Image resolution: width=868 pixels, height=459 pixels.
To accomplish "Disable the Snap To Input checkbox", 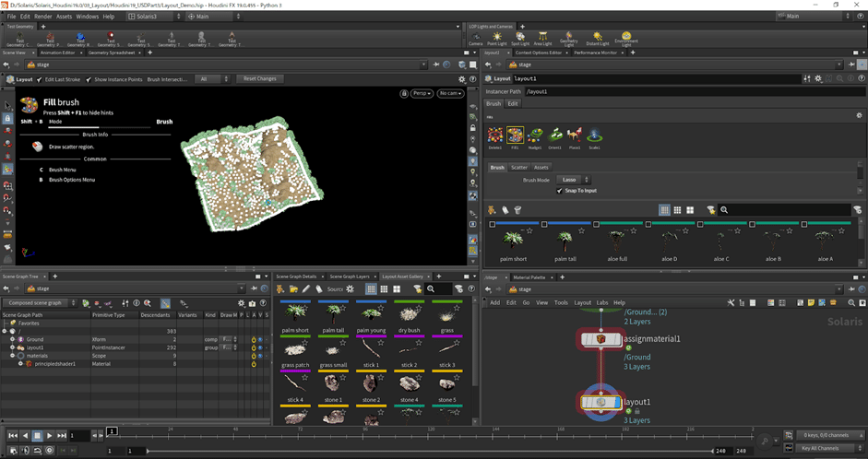I will point(560,191).
